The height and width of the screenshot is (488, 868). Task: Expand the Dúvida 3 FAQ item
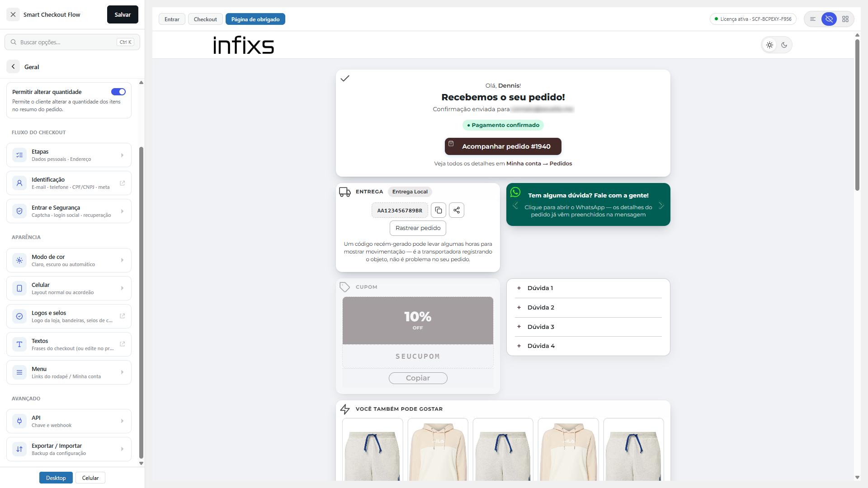pos(588,327)
